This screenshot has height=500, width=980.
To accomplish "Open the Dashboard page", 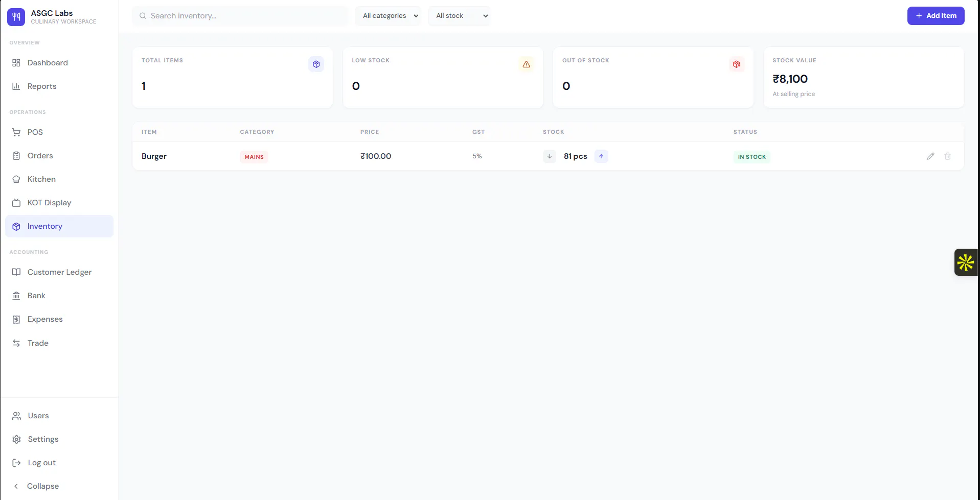I will 59,63.
